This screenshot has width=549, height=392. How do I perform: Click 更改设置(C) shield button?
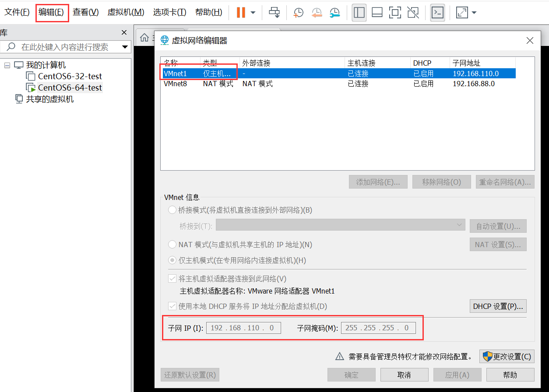507,357
